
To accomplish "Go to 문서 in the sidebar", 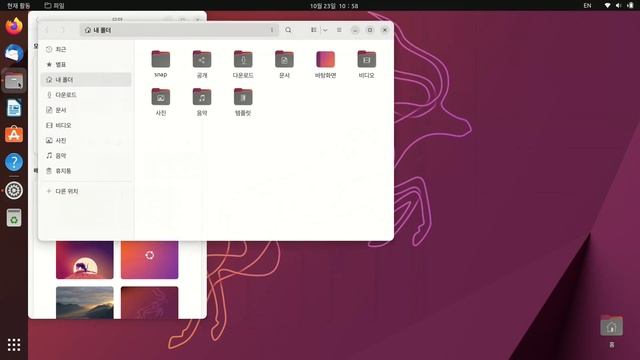I will (86, 110).
